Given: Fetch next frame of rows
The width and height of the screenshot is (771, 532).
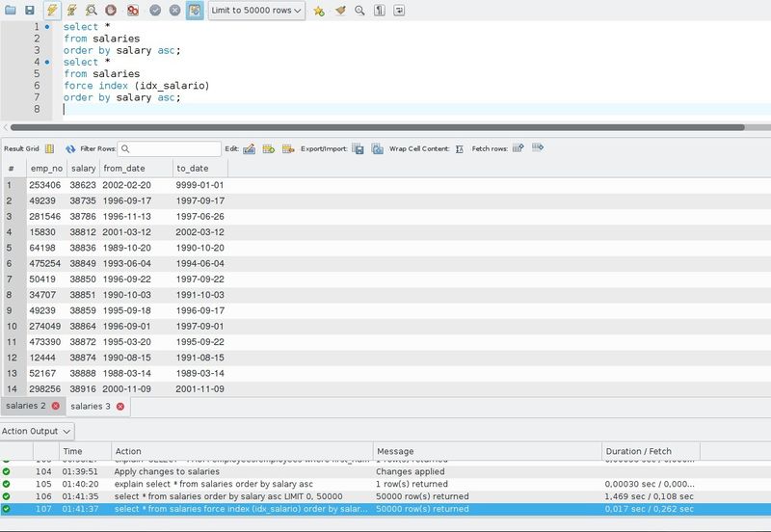Looking at the screenshot, I should [518, 147].
